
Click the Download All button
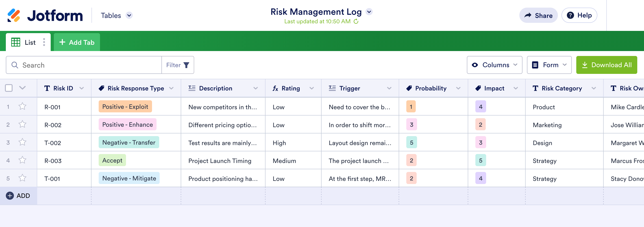click(606, 65)
